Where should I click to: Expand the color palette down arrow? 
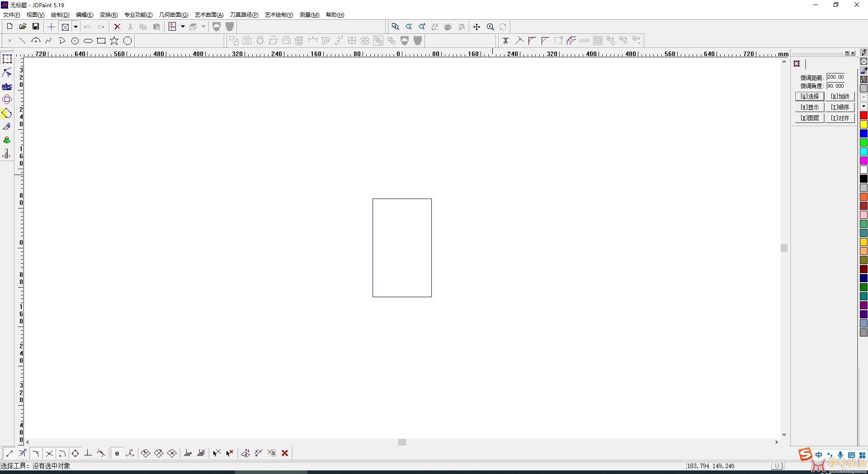[x=863, y=106]
